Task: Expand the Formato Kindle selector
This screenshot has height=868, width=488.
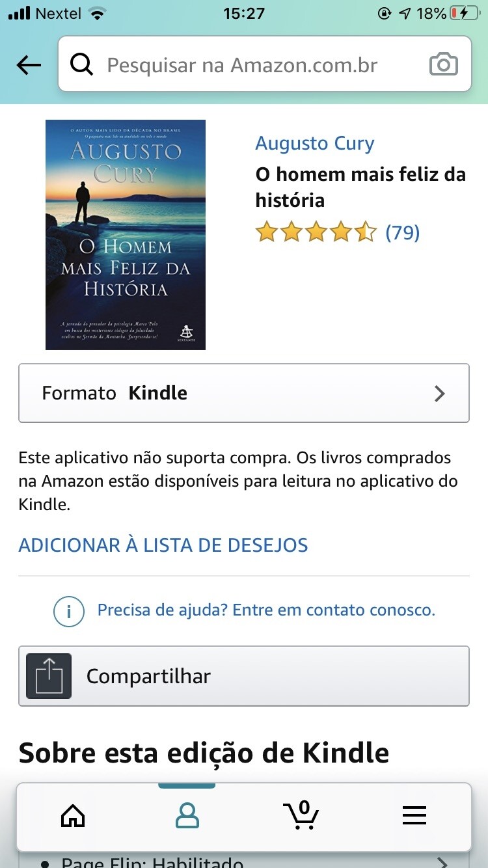Action: [x=244, y=393]
